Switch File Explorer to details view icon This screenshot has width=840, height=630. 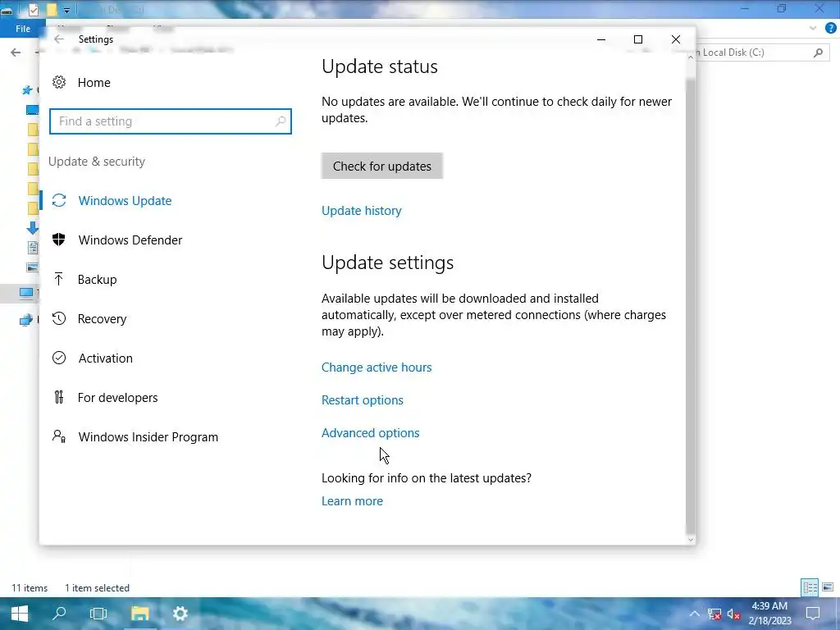pos(810,587)
